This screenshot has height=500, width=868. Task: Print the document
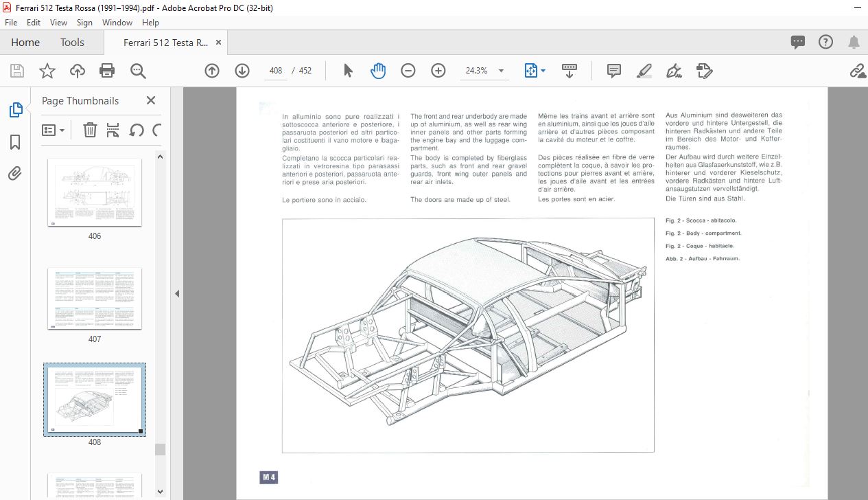107,71
